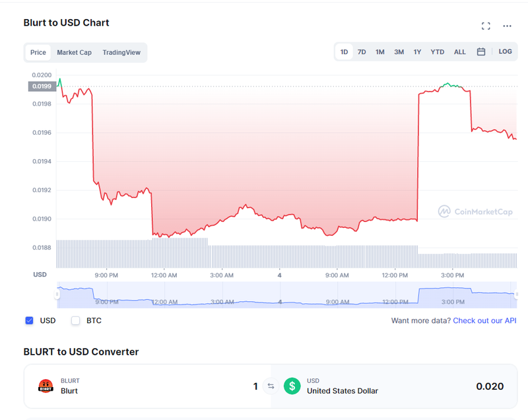Click the Blurt coin logo icon
This screenshot has width=528, height=420.
coord(46,386)
